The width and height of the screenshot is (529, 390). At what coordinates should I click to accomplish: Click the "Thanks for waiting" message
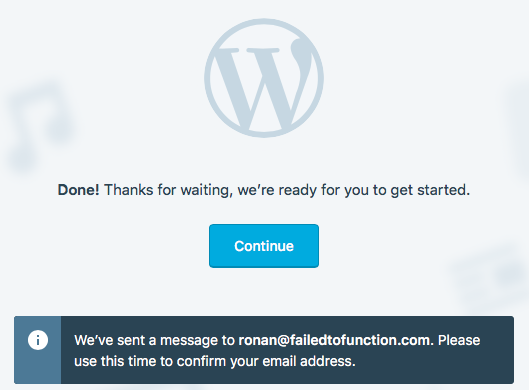click(x=168, y=190)
